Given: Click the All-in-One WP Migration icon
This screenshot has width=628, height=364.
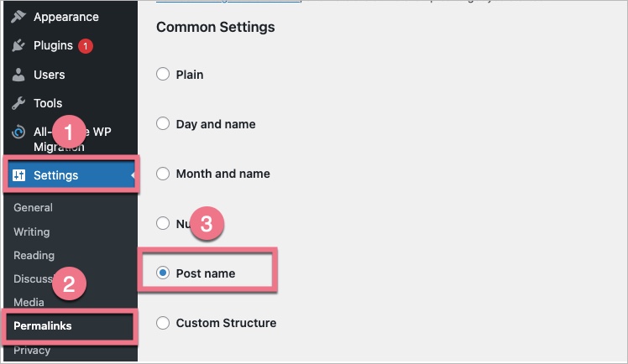Looking at the screenshot, I should (18, 133).
